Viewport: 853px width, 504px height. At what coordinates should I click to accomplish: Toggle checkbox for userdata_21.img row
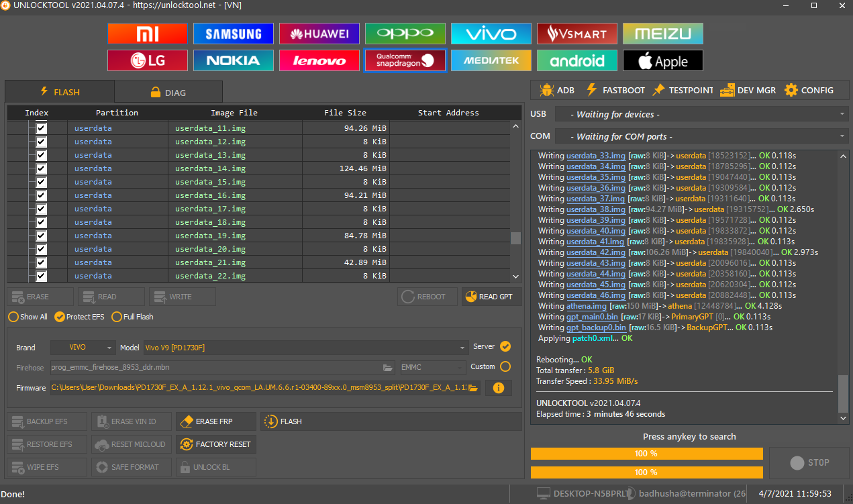pyautogui.click(x=41, y=262)
